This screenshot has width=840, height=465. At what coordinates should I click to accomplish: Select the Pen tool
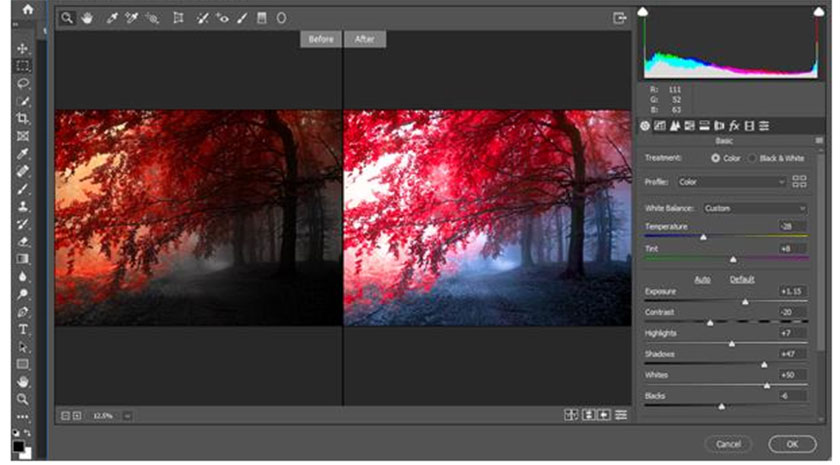coord(22,312)
